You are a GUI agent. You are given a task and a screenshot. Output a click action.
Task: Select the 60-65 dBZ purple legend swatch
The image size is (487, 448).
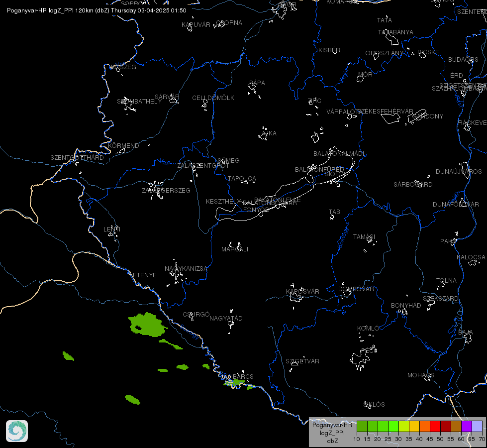(x=467, y=426)
